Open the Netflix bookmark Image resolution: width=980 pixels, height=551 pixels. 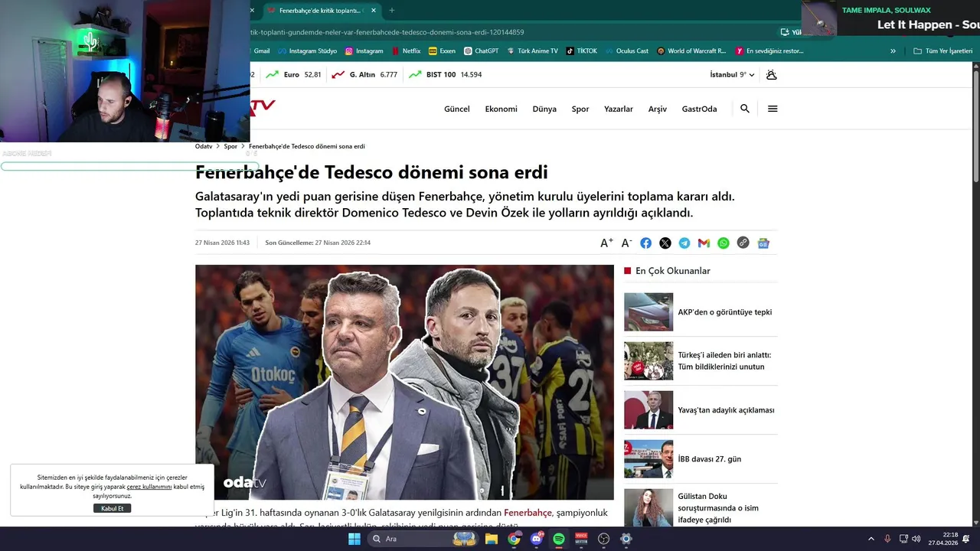406,51
